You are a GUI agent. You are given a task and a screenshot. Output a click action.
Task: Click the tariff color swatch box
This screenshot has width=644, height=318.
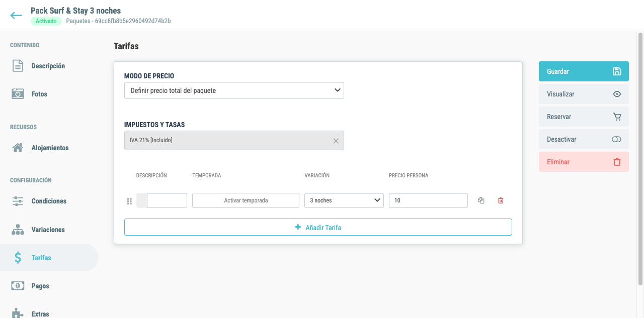[x=142, y=200]
